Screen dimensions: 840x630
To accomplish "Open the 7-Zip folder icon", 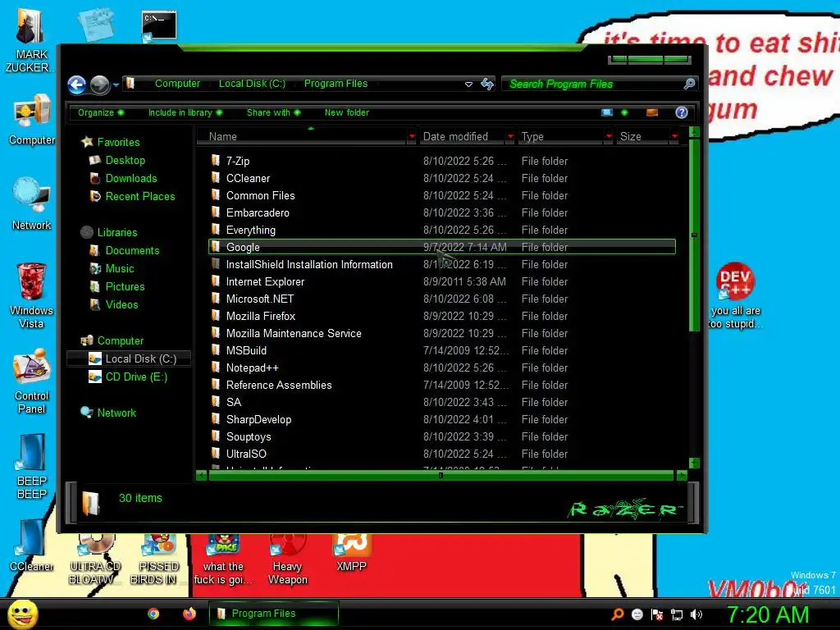I will click(216, 160).
